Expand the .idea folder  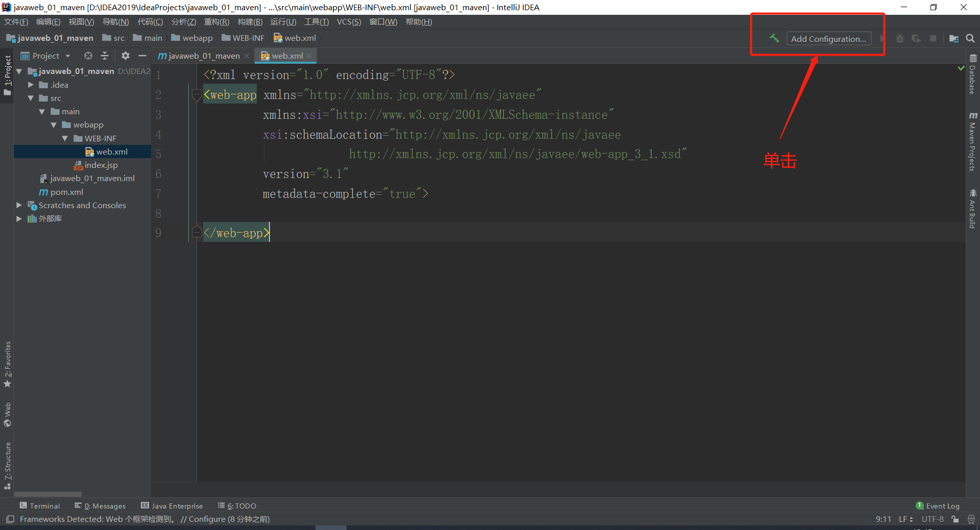(31, 85)
